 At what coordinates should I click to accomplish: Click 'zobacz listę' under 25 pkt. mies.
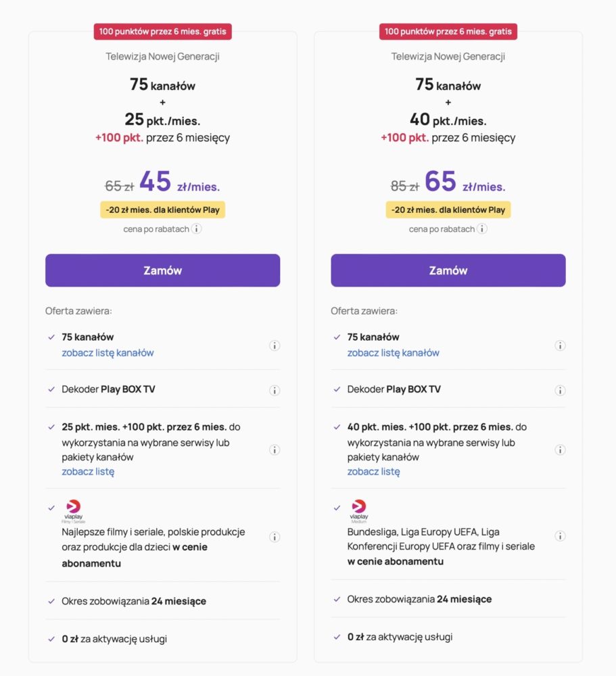click(x=88, y=472)
